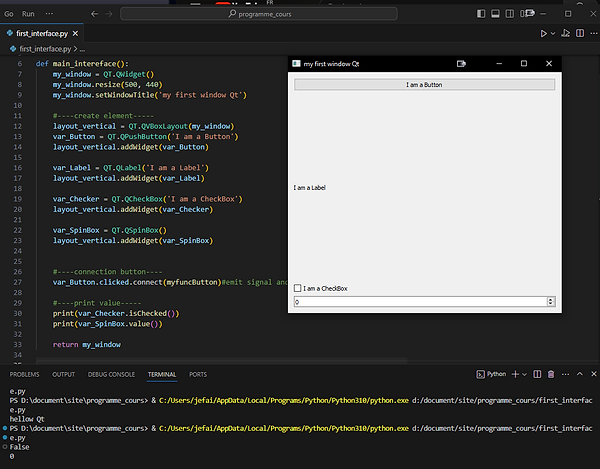Click the breadcrumb ellipsis after first_interface.py
600x469 pixels.
point(82,49)
